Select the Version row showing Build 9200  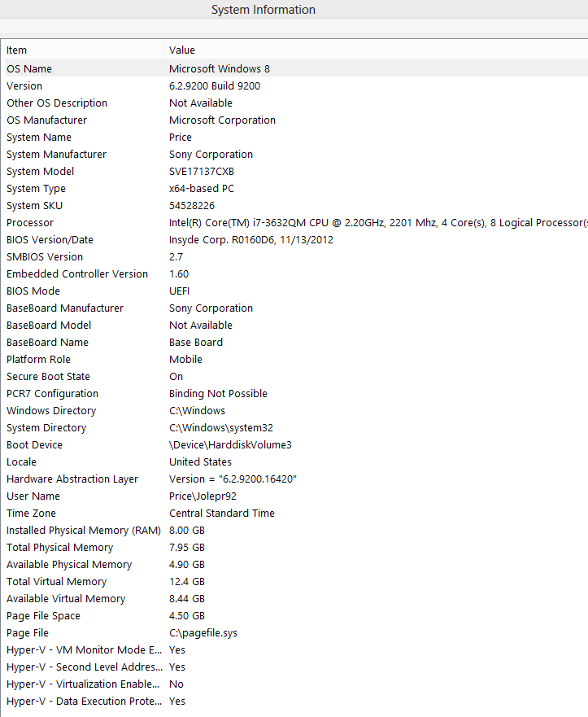(x=24, y=86)
